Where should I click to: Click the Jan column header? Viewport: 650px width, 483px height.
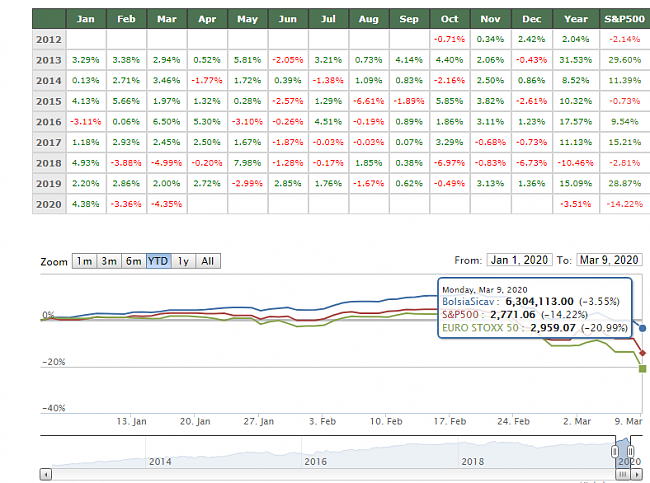(x=86, y=19)
